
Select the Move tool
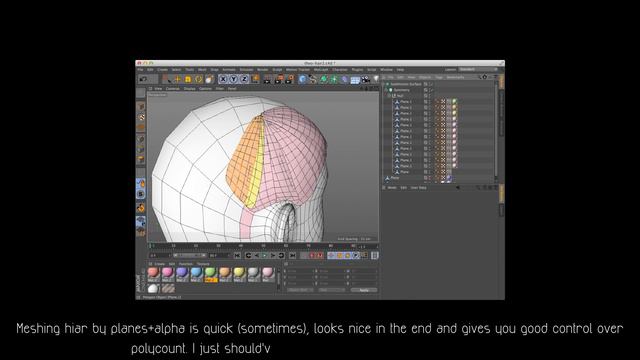coord(178,79)
